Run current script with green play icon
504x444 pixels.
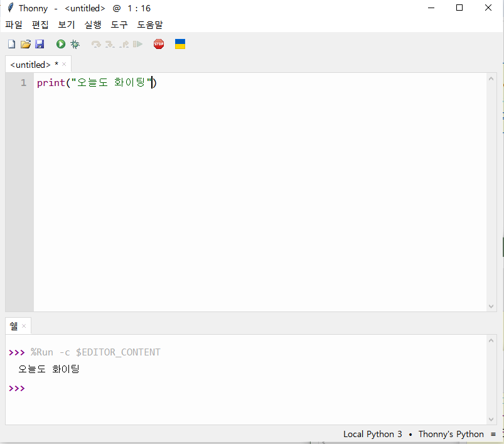click(x=61, y=44)
